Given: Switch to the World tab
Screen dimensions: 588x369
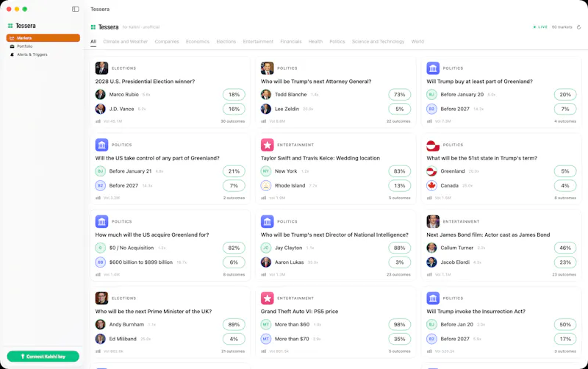Looking at the screenshot, I should click(x=417, y=42).
